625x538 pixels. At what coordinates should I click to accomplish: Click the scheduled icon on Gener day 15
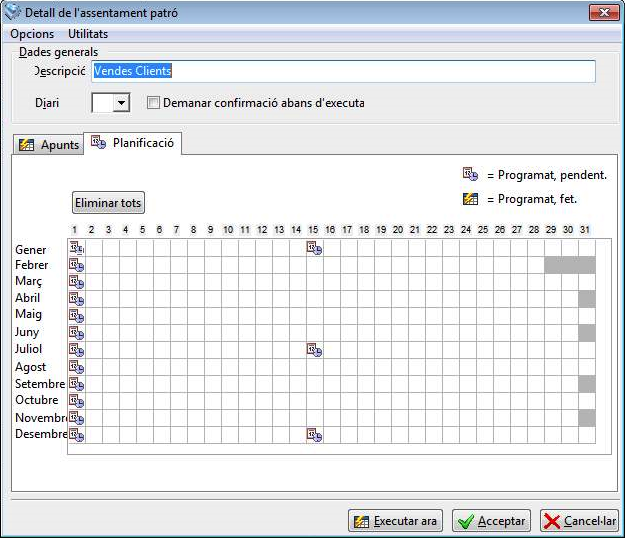coord(314,248)
